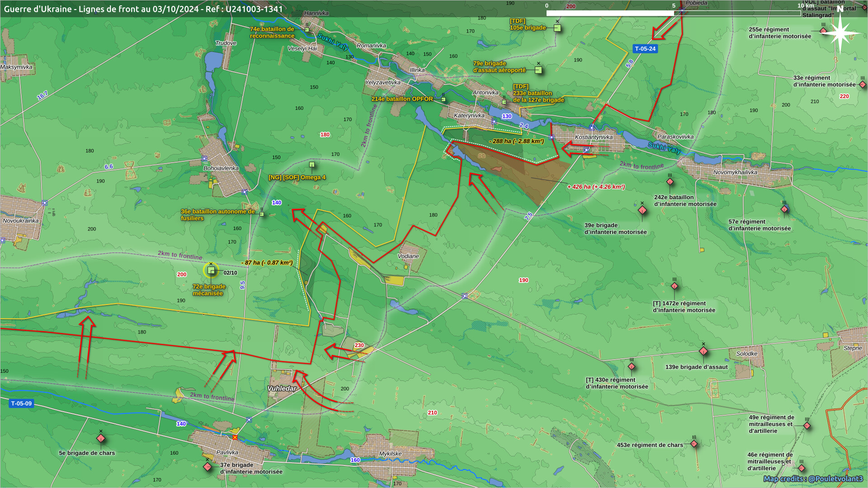Screen dimensions: 868x488
Task: Click the Map credits @Pouletvolant3 text
Action: coord(813,479)
